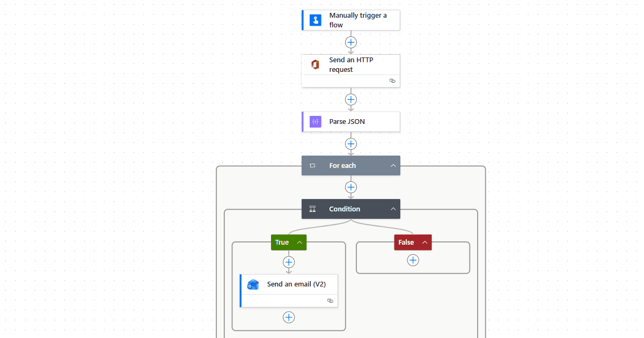Click the purple Parse JSON icon

pyautogui.click(x=316, y=122)
